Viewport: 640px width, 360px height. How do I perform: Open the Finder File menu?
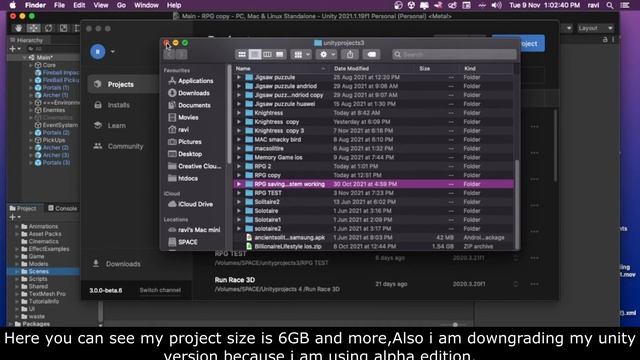click(60, 5)
